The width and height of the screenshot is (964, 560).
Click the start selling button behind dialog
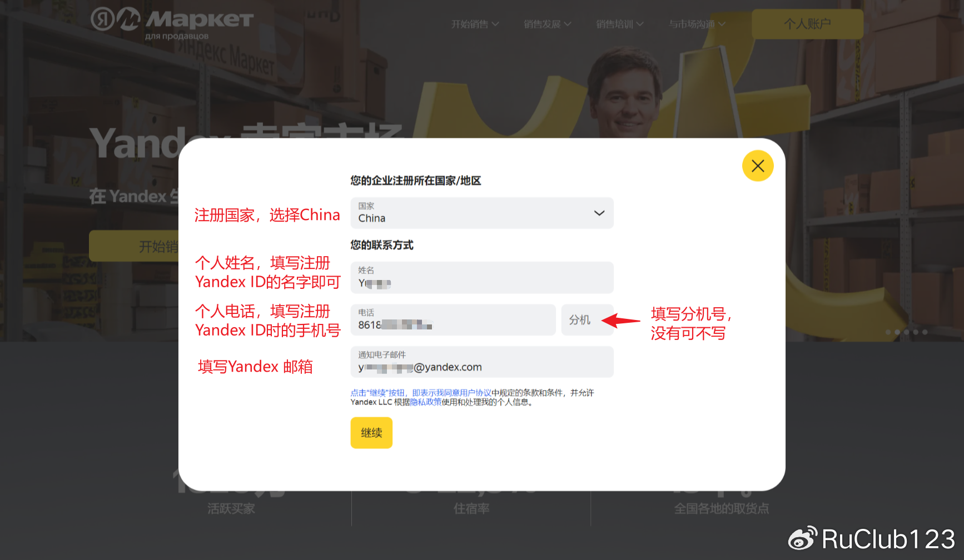134,246
